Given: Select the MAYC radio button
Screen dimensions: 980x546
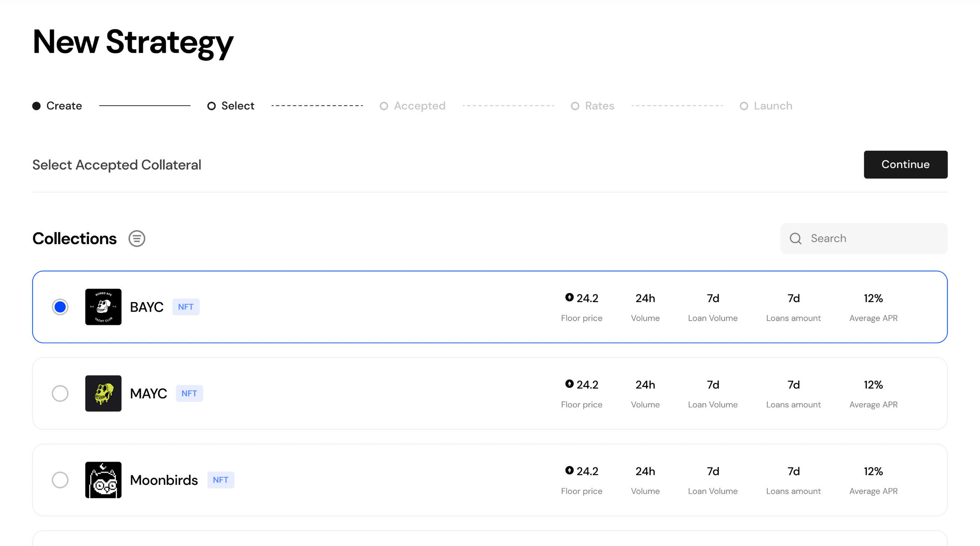Looking at the screenshot, I should pos(60,393).
